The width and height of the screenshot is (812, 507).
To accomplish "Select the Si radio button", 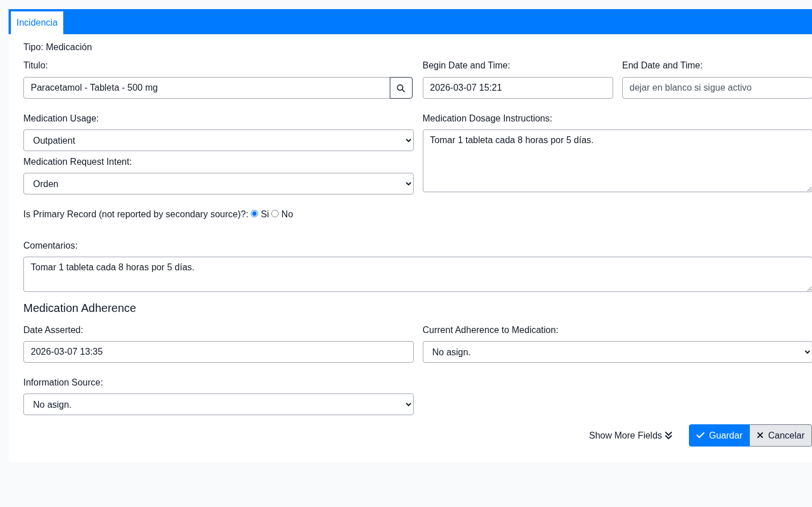I will point(255,214).
